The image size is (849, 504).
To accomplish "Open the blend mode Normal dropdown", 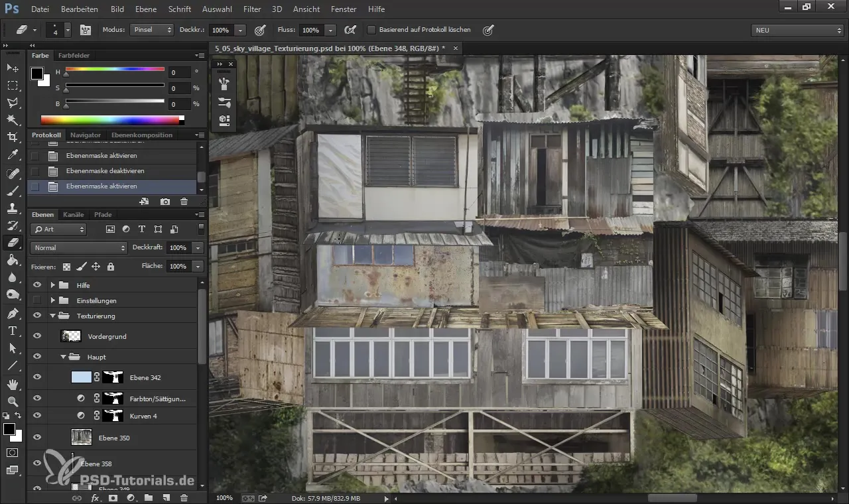I will tap(78, 247).
